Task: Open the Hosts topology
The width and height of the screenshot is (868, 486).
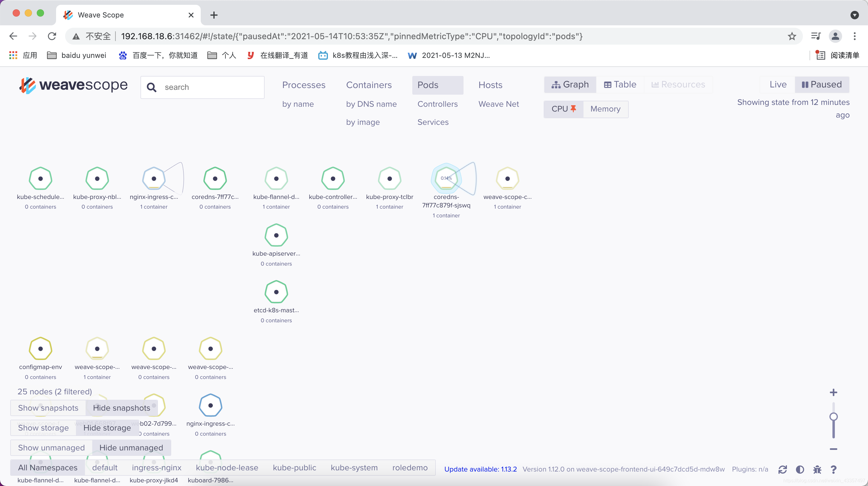Action: pos(490,85)
